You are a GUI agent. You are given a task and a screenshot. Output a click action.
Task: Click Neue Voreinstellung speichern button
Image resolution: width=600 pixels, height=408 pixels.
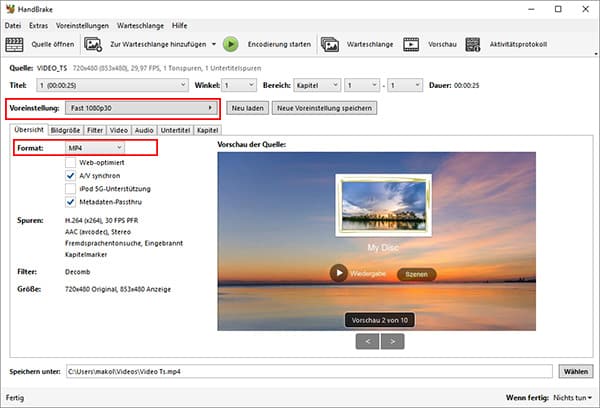click(x=324, y=108)
